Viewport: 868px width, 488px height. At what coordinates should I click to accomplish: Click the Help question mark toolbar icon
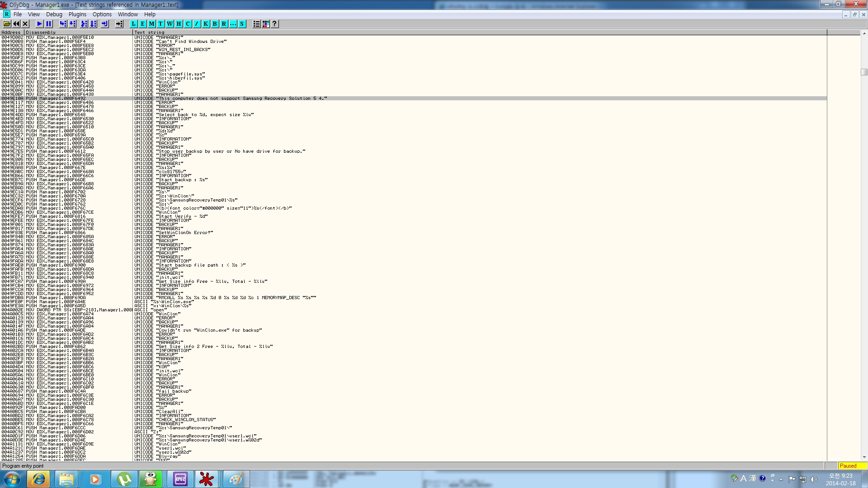tap(275, 24)
